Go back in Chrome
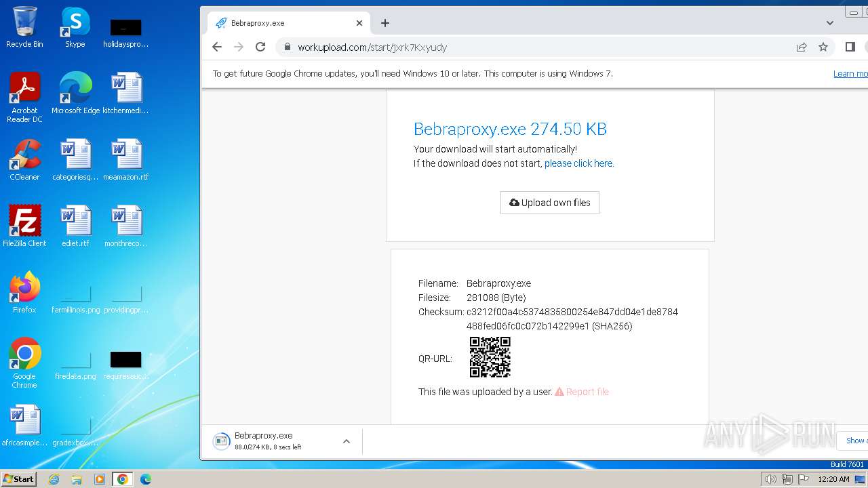 click(217, 47)
